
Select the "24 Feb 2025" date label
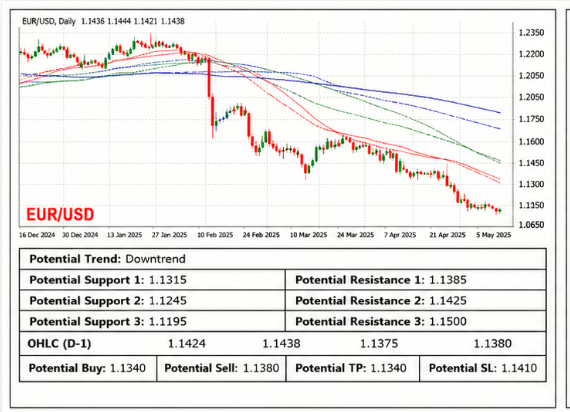click(261, 235)
